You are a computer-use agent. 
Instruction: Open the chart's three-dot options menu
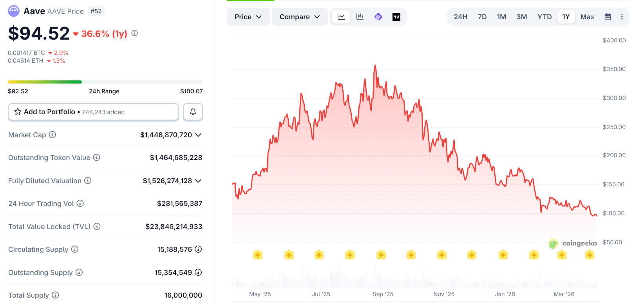point(622,17)
